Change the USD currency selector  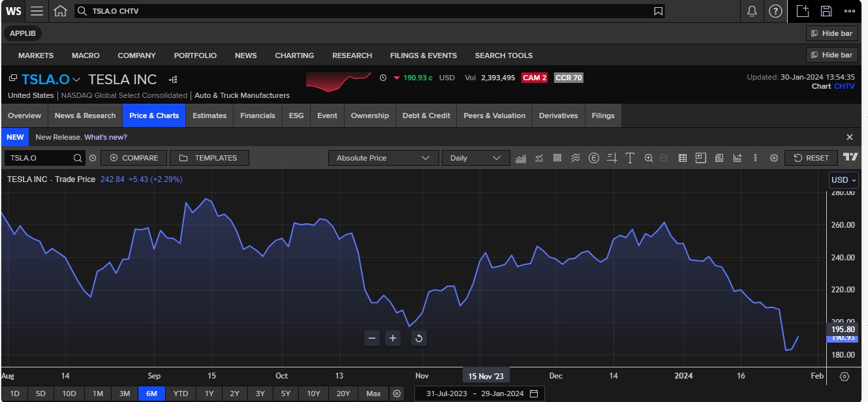click(x=843, y=180)
